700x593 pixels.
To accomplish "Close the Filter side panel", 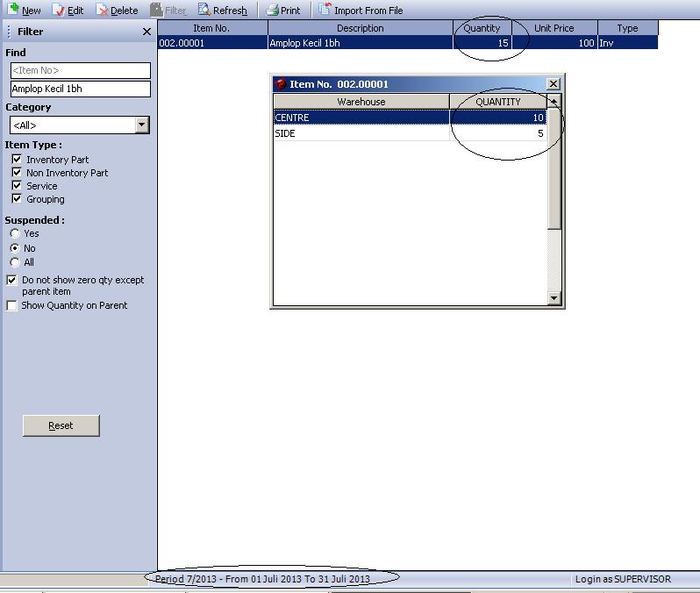I will point(146,32).
